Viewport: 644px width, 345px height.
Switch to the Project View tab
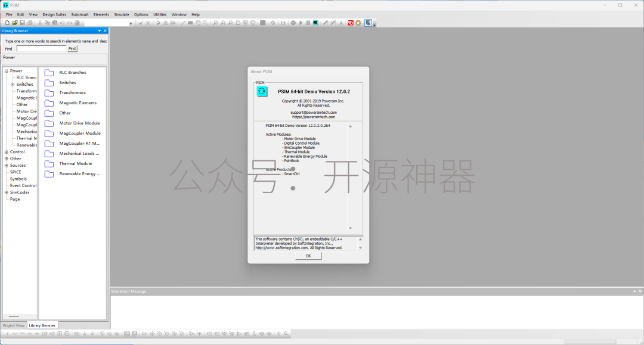pos(14,325)
